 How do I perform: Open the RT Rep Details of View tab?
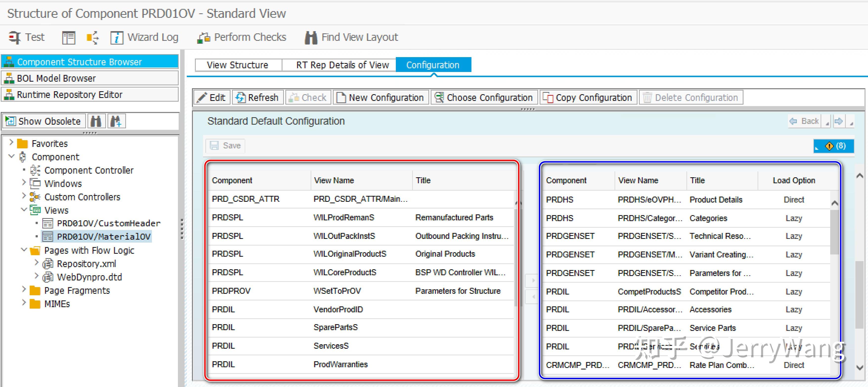[342, 65]
